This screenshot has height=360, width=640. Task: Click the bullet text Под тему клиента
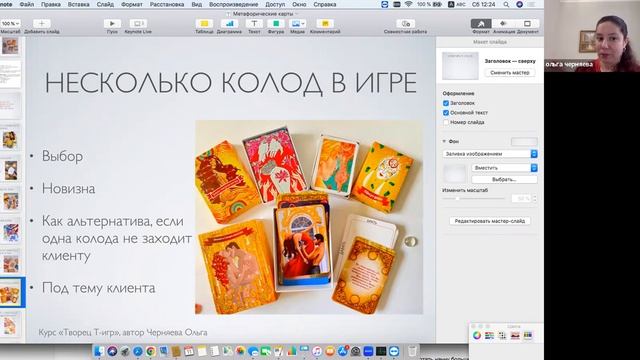coord(98,288)
